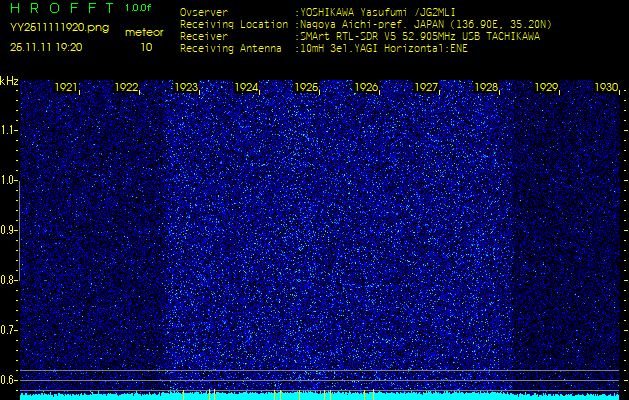Click the 1930 time marker
Screen dimensions: 629x400
click(607, 87)
